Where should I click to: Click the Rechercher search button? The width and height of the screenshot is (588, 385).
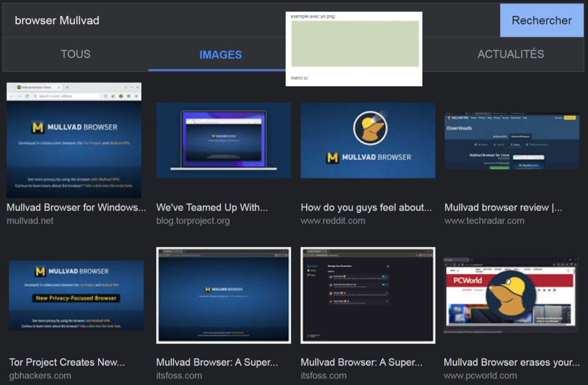542,20
